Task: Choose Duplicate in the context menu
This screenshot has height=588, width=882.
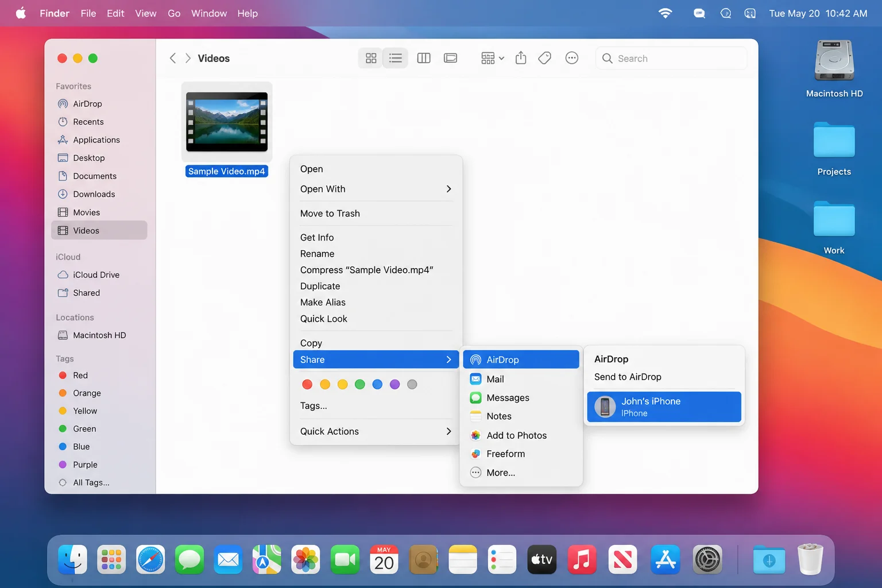Action: 376,286
